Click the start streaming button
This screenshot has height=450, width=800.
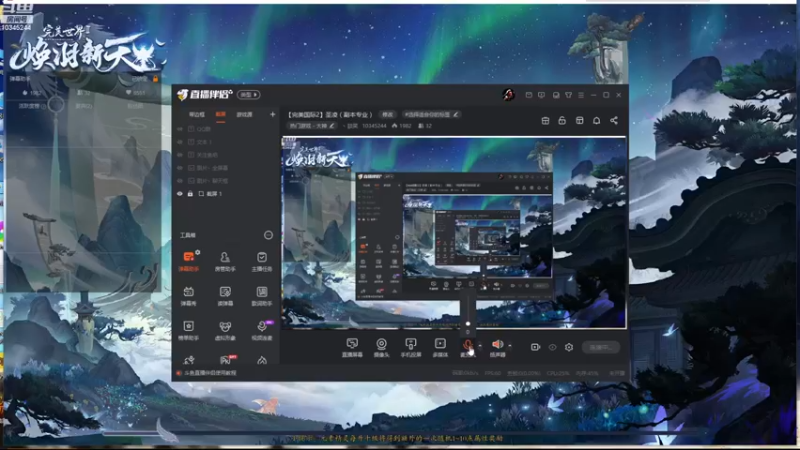[x=601, y=347]
